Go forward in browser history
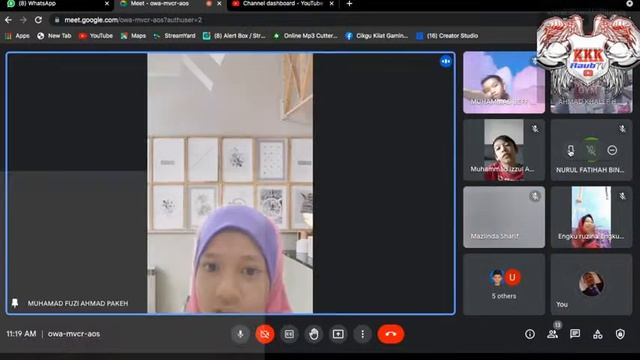The width and height of the screenshot is (640, 360). (x=23, y=20)
